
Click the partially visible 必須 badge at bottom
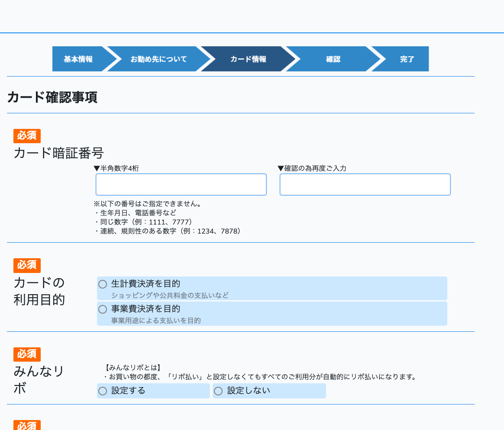[27, 426]
